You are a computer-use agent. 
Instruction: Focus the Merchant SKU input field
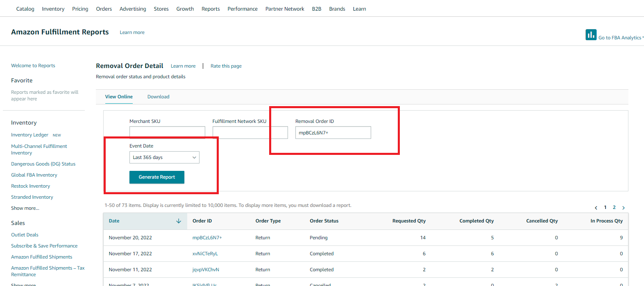167,132
